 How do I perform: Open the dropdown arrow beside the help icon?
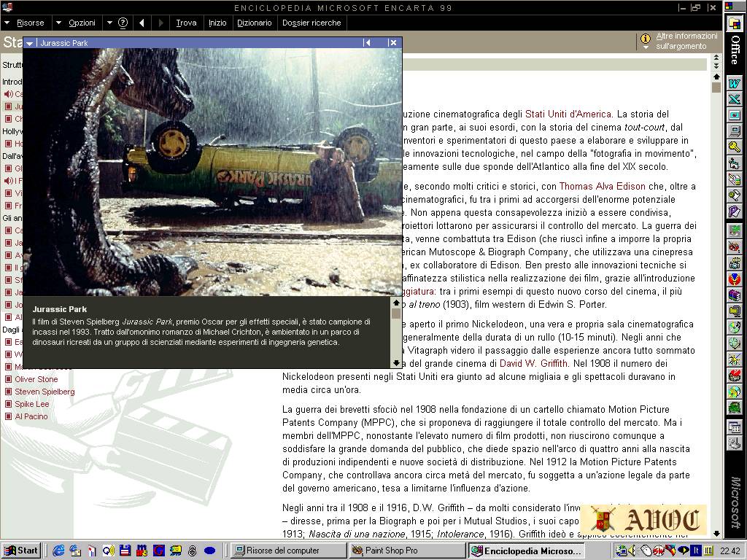point(109,23)
